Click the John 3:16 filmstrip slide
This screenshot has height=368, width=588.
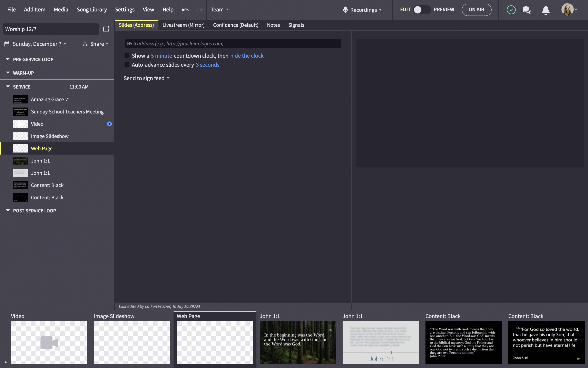[546, 343]
